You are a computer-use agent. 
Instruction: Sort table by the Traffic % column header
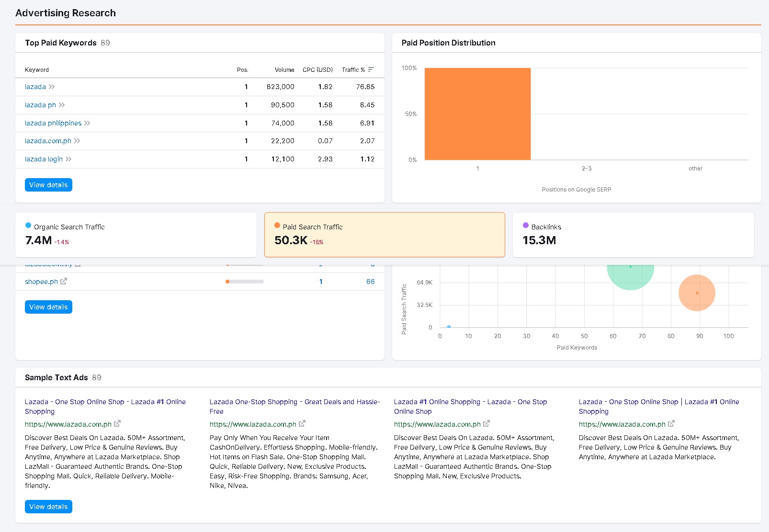tap(353, 69)
